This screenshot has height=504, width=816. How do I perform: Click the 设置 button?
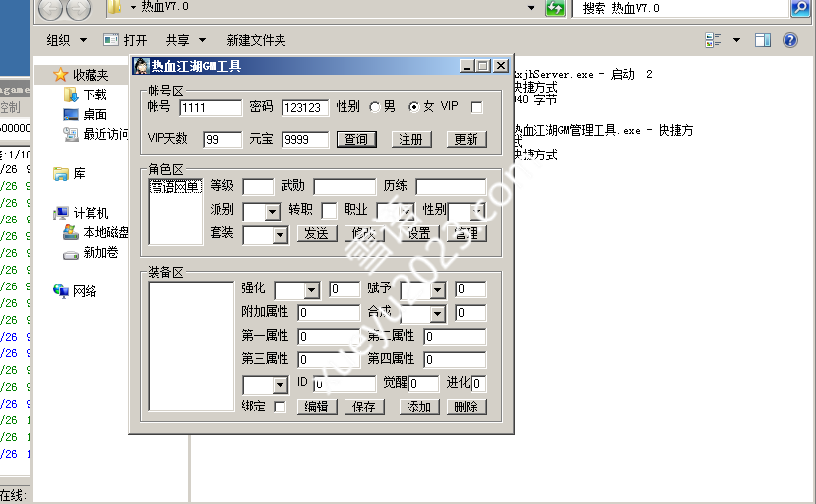point(419,233)
